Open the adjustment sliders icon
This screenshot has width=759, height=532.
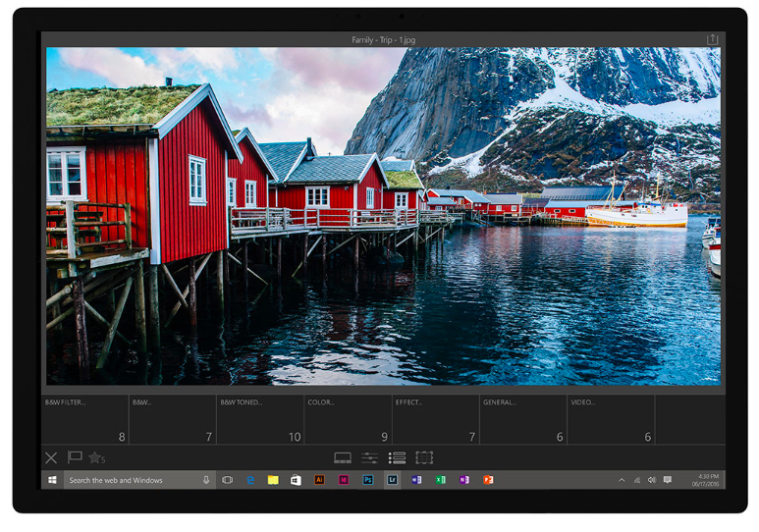point(369,457)
